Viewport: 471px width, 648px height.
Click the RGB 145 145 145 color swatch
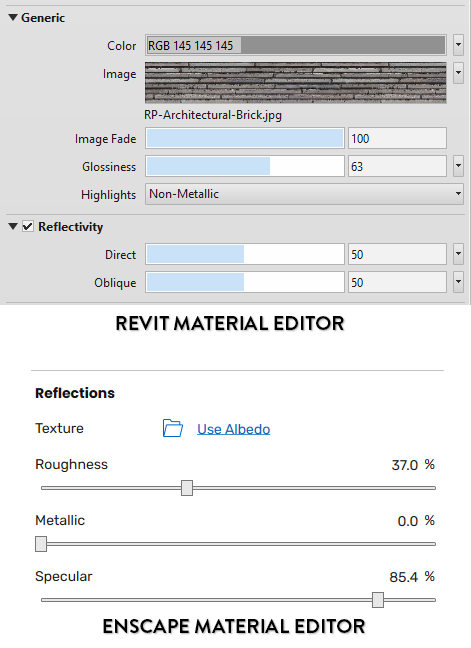click(296, 45)
